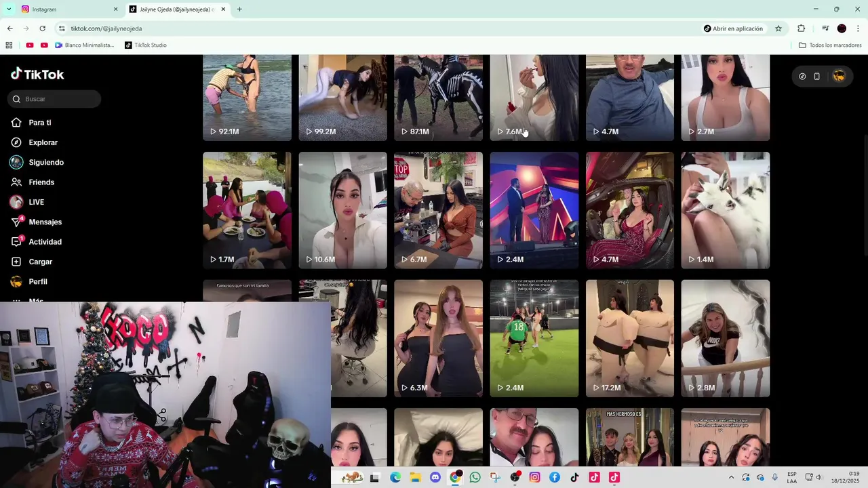This screenshot has width=868, height=488.
Task: Open the Cargar upload page
Action: point(40,262)
